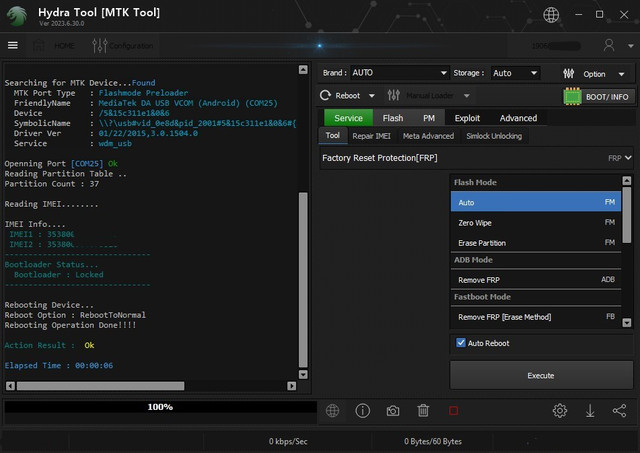Viewport: 640px width, 453px height.
Task: Click the 100% progress bar
Action: click(160, 407)
